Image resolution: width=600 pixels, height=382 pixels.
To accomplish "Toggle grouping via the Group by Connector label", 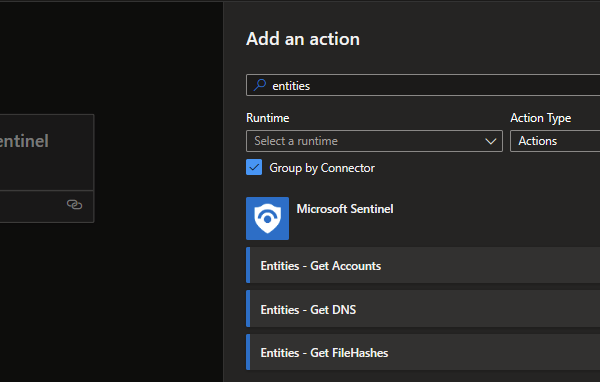I will click(x=322, y=168).
